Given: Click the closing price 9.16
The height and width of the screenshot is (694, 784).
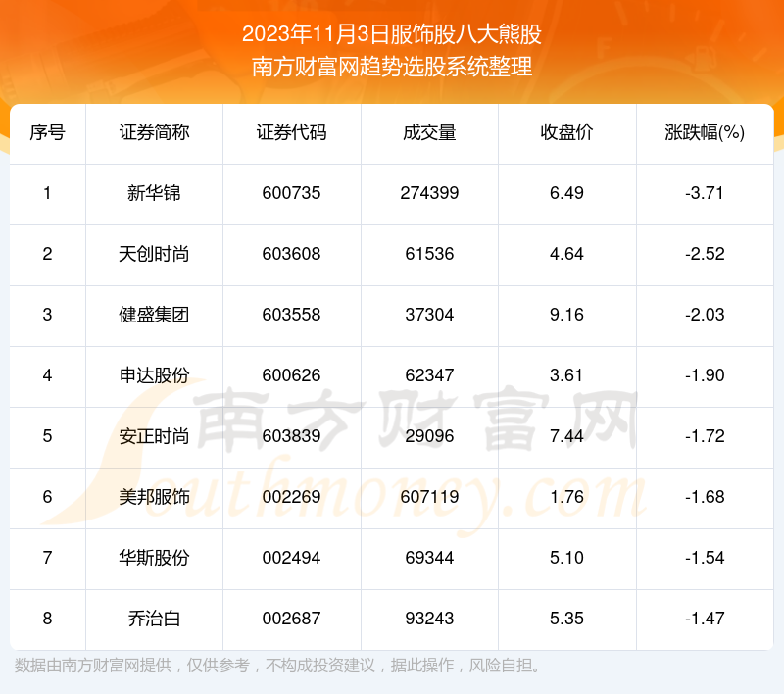Looking at the screenshot, I should [566, 315].
